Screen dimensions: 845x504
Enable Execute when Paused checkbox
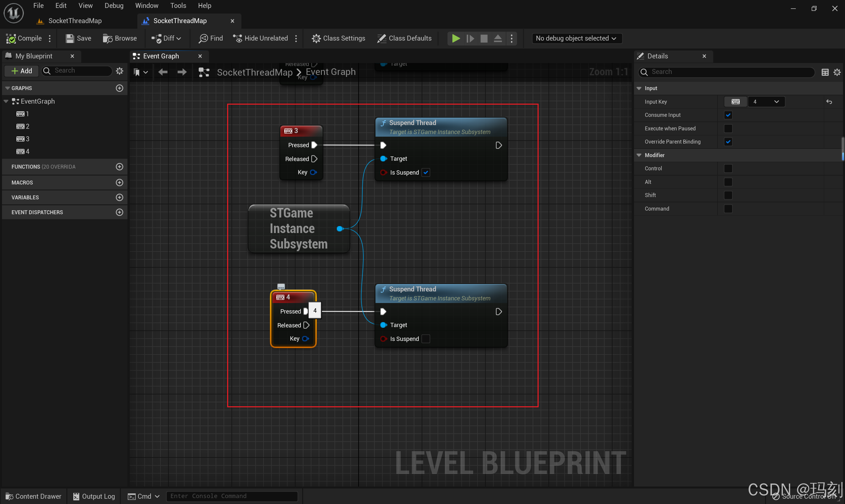(x=728, y=128)
